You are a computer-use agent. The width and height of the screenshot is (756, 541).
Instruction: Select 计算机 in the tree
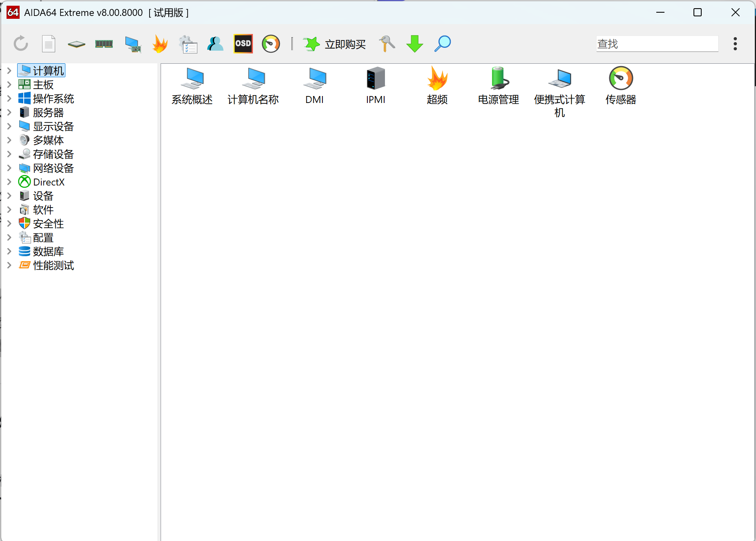(x=41, y=71)
